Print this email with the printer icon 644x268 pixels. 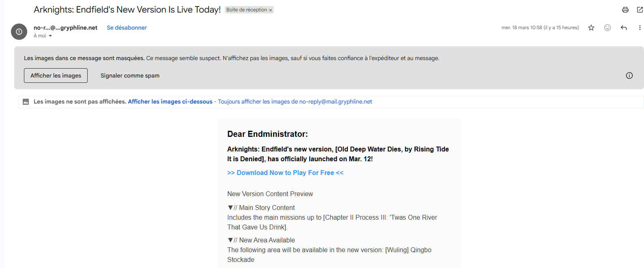pyautogui.click(x=625, y=10)
